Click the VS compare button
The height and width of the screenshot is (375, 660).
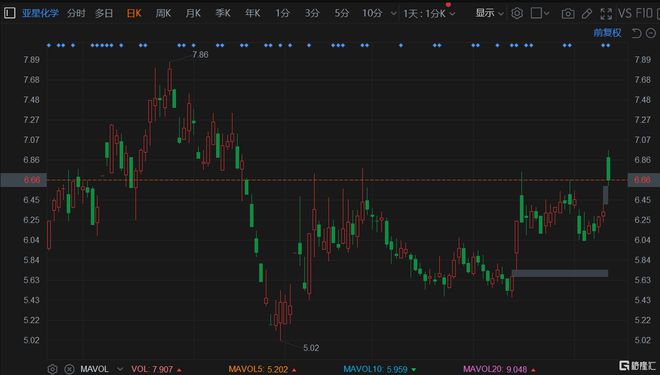click(625, 13)
